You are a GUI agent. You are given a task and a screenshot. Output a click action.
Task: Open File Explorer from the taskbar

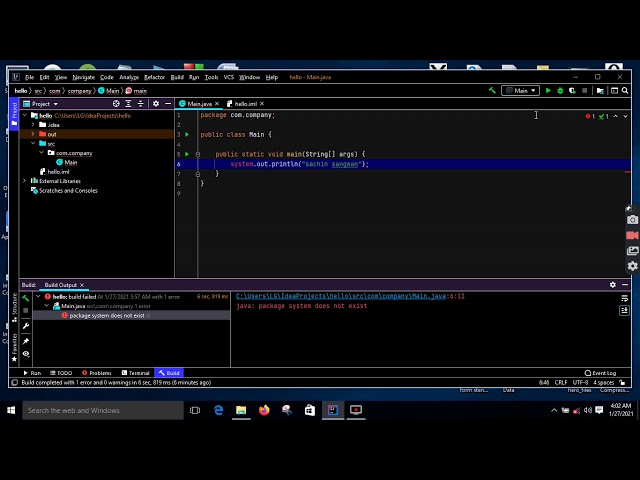[x=241, y=410]
